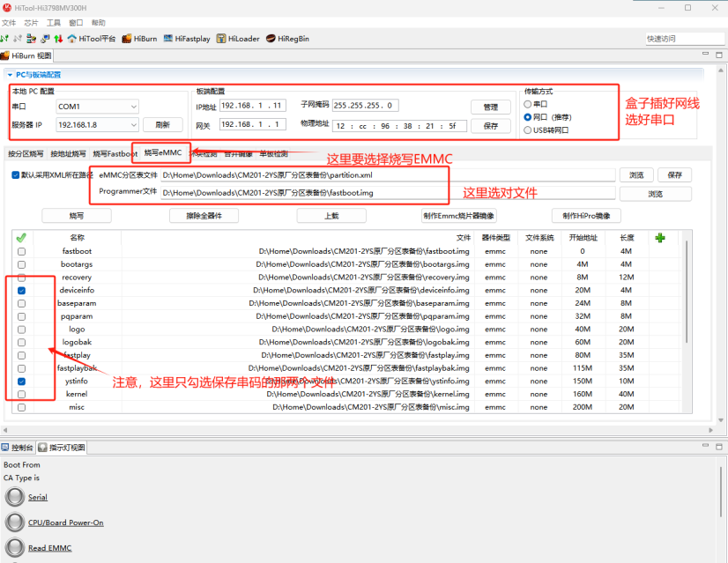Open the HiRegBin tool

click(x=287, y=39)
